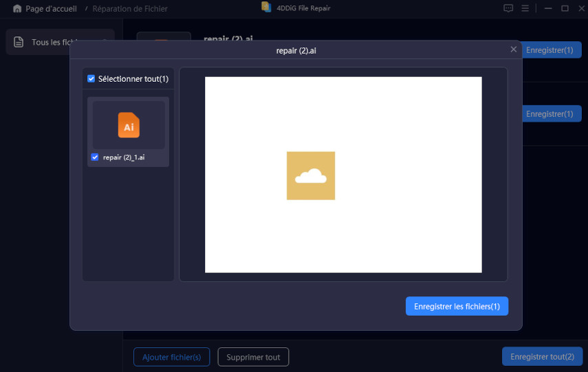
Task: Minimize the 4DDiG application window
Action: pyautogui.click(x=547, y=8)
